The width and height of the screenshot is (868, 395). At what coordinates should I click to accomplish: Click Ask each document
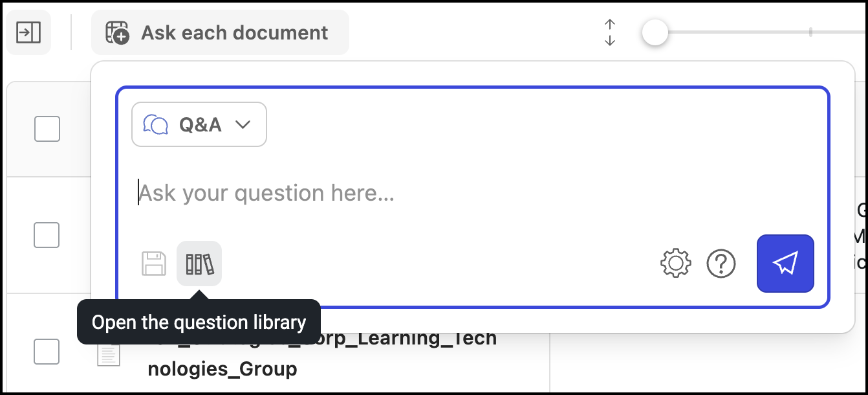(x=220, y=32)
